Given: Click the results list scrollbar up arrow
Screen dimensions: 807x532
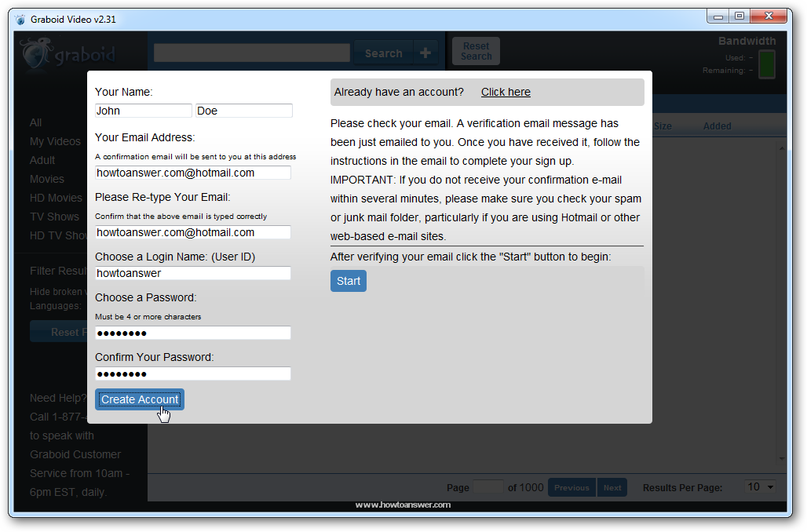Looking at the screenshot, I should (782, 148).
